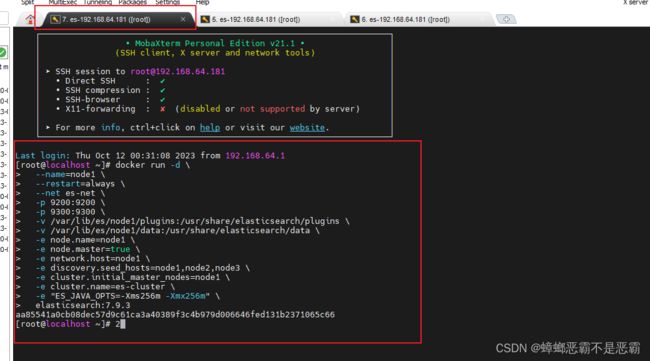The height and width of the screenshot is (361, 650).
Task: Click the 'Last login' timestamp line
Action: (x=150, y=156)
